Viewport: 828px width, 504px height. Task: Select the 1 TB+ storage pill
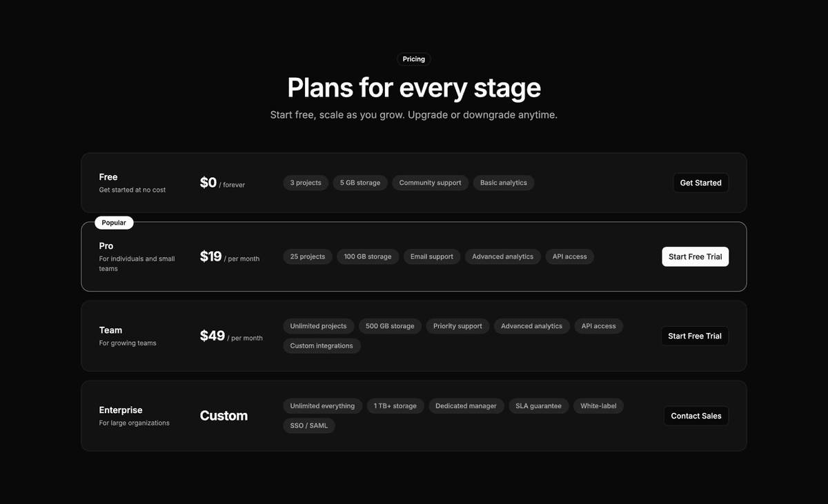(395, 405)
